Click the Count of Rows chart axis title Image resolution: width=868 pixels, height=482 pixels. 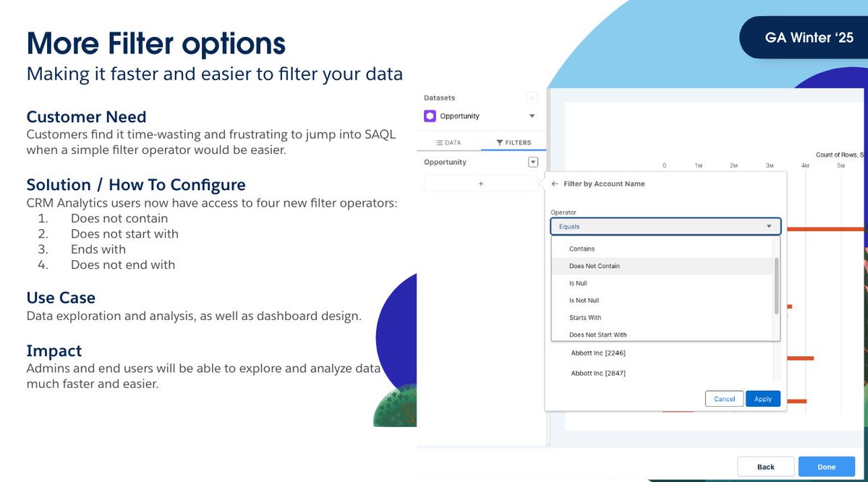point(841,155)
